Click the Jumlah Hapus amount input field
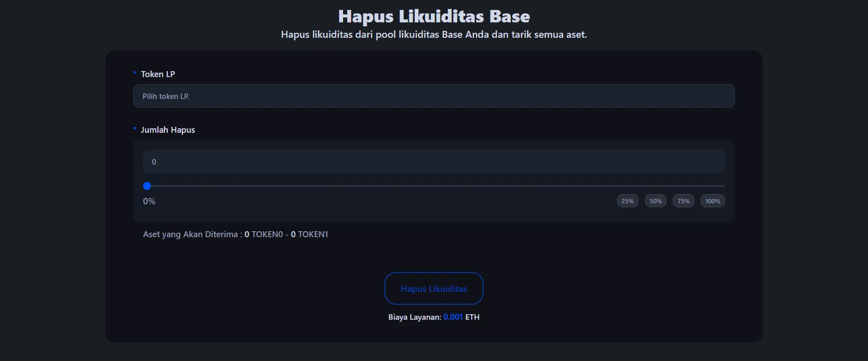868x361 pixels. click(x=434, y=162)
